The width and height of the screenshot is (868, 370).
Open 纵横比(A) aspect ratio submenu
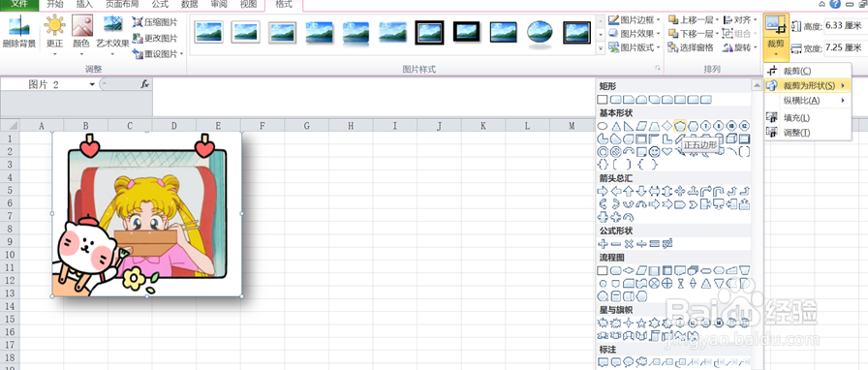(x=807, y=101)
